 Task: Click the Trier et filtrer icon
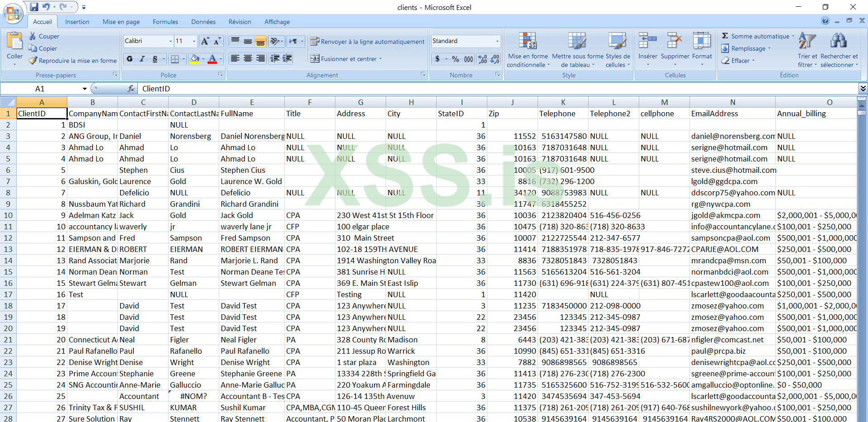(807, 42)
